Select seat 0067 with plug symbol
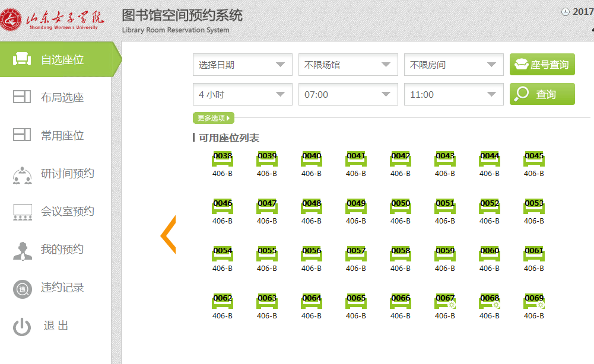Image resolution: width=594 pixels, height=364 pixels. tap(445, 301)
